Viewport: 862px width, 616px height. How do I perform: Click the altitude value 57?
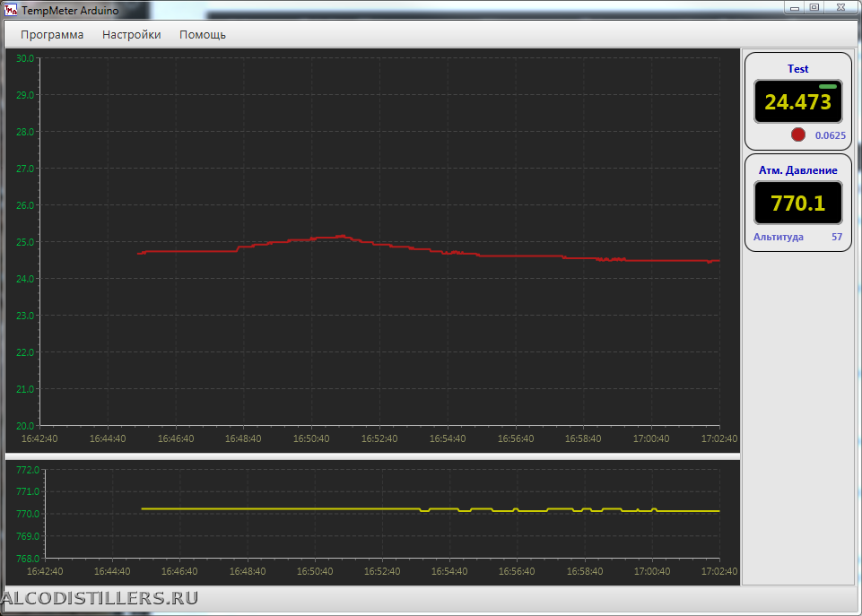836,238
